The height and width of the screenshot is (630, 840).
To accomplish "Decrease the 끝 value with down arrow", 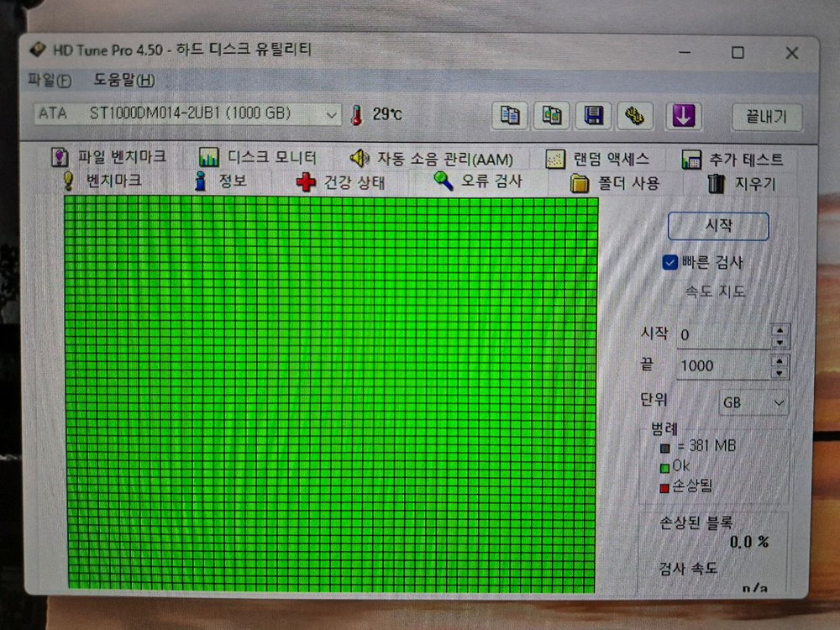I will (780, 373).
